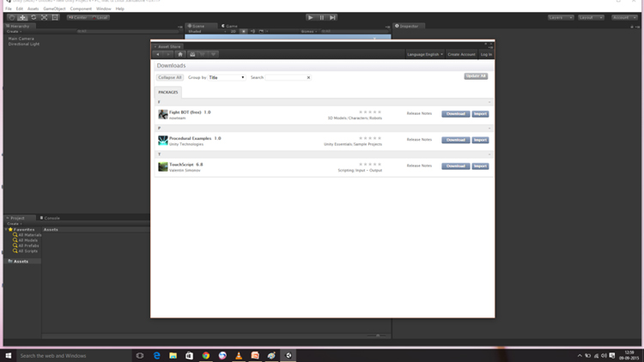Image resolution: width=644 pixels, height=362 pixels.
Task: Import the TouchScript package
Action: pyautogui.click(x=480, y=166)
